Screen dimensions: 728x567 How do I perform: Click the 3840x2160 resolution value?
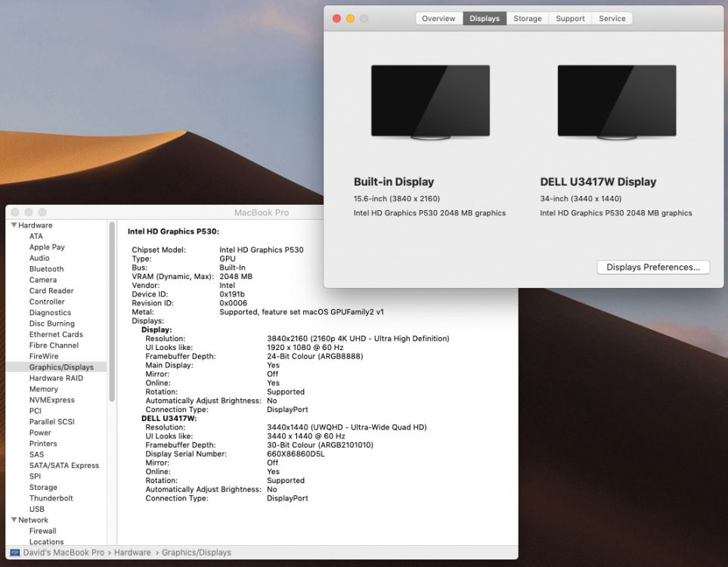(x=358, y=339)
